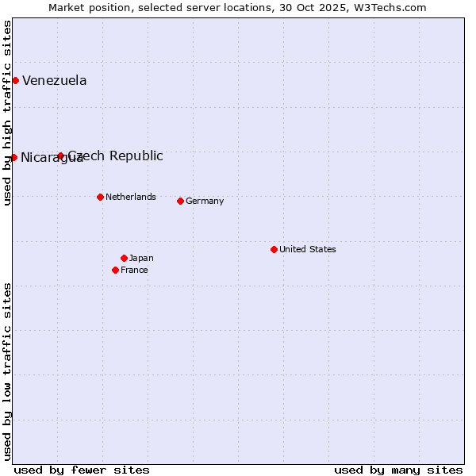Click the 'used by high traffic sites' axis label
Image resolution: width=476 pixels, height=476 pixels.
click(x=7, y=113)
